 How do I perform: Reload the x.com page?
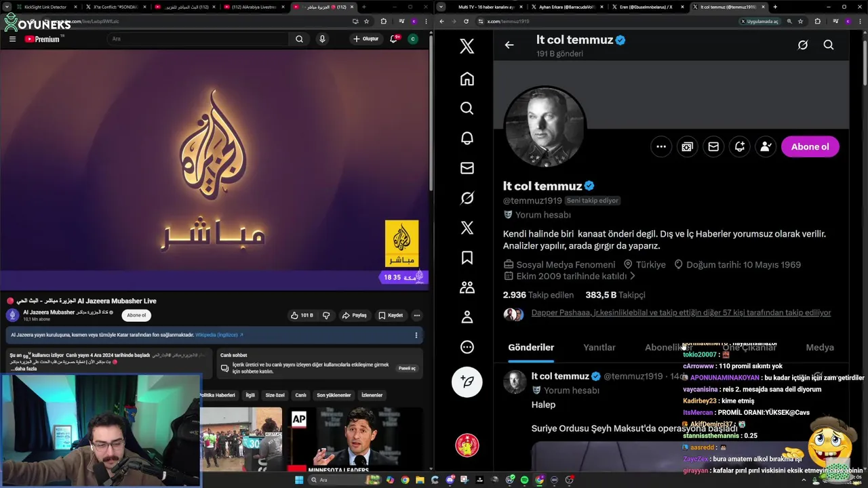(466, 21)
